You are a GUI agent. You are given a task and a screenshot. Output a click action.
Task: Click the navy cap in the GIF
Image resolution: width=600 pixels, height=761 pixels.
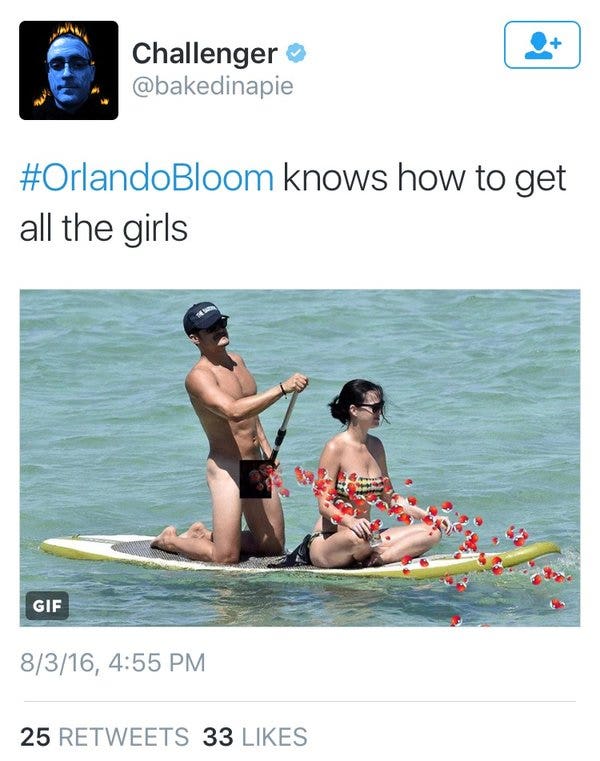click(204, 316)
